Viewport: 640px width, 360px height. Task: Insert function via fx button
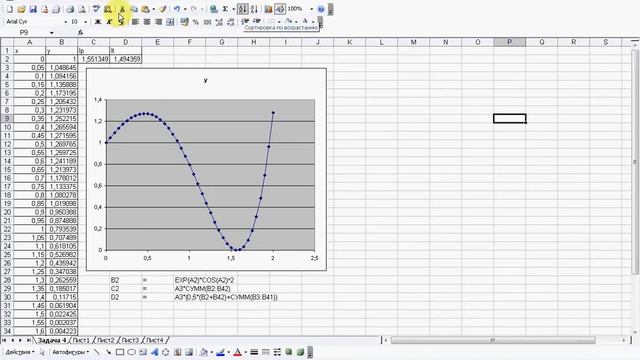80,33
